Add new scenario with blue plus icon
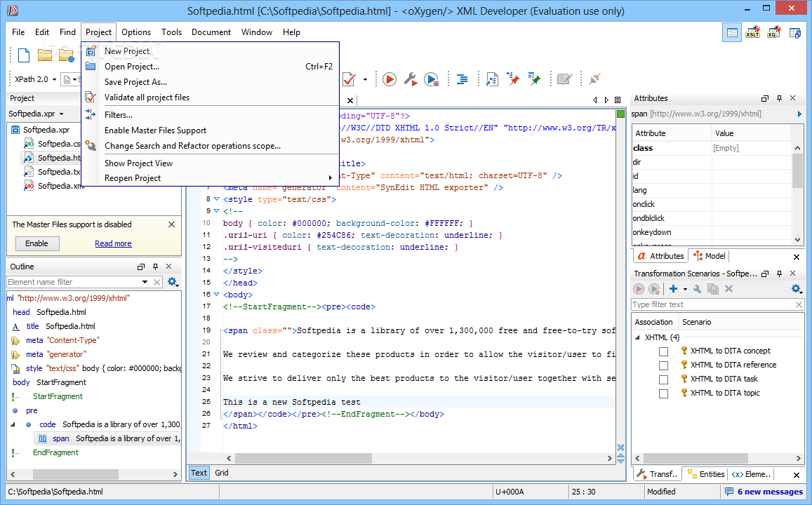 [673, 289]
